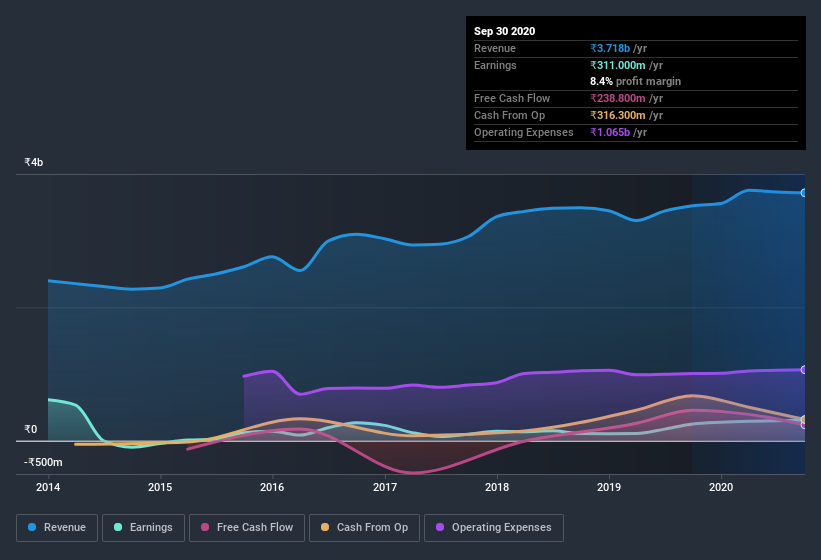Image resolution: width=821 pixels, height=560 pixels.
Task: Click the -₹500m y-axis label
Action: click(43, 462)
